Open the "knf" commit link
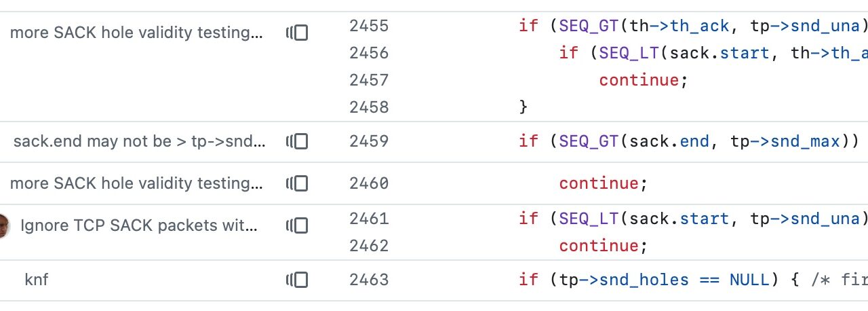Image resolution: width=868 pixels, height=311 pixels. pyautogui.click(x=37, y=280)
